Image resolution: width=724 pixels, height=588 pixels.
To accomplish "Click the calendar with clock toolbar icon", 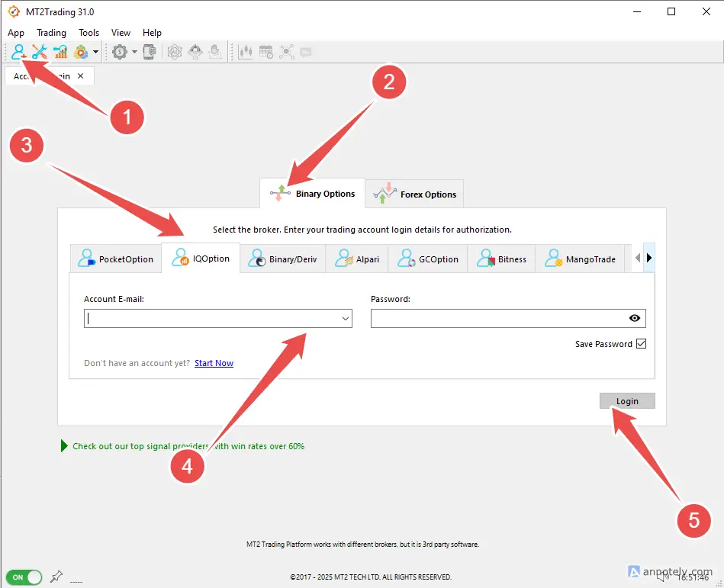I will click(266, 52).
